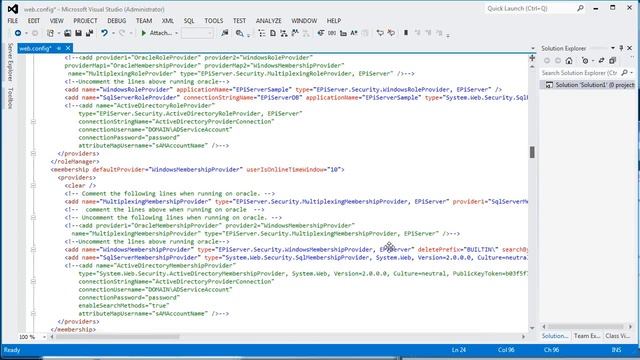Undo the last edit via toolbar
This screenshot has height=360, width=640.
(104, 33)
